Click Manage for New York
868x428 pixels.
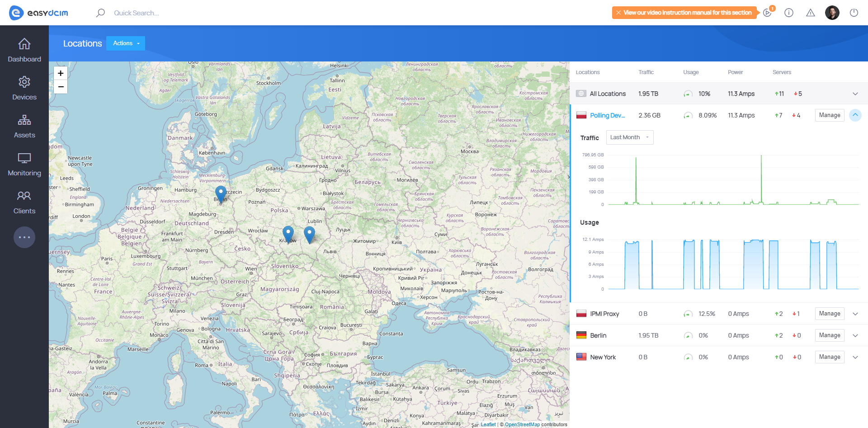(x=830, y=357)
